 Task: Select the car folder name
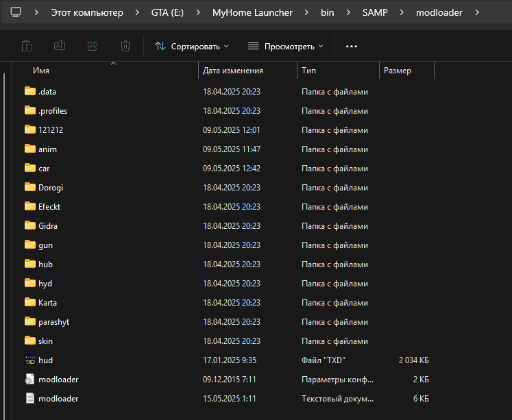[44, 169]
